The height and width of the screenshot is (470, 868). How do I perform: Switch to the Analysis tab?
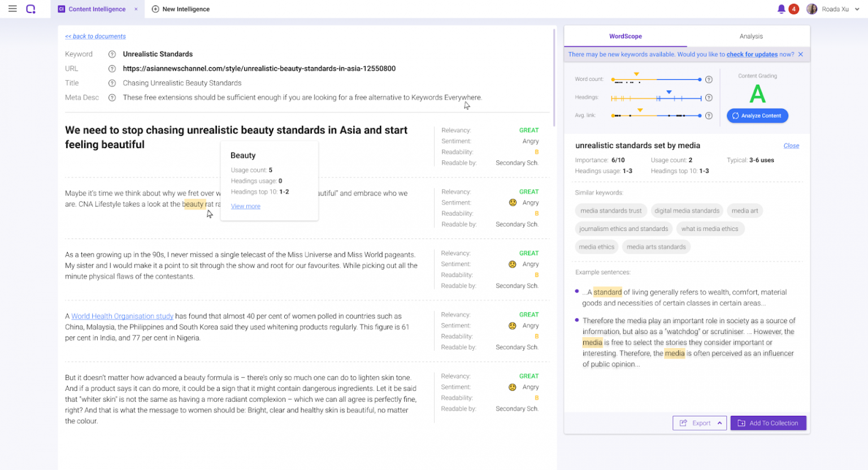750,36
